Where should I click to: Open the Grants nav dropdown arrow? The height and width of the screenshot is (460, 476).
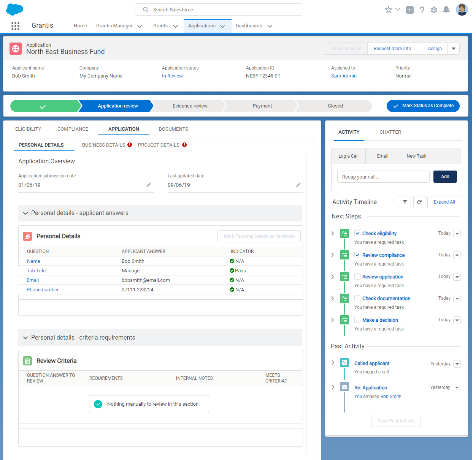175,26
